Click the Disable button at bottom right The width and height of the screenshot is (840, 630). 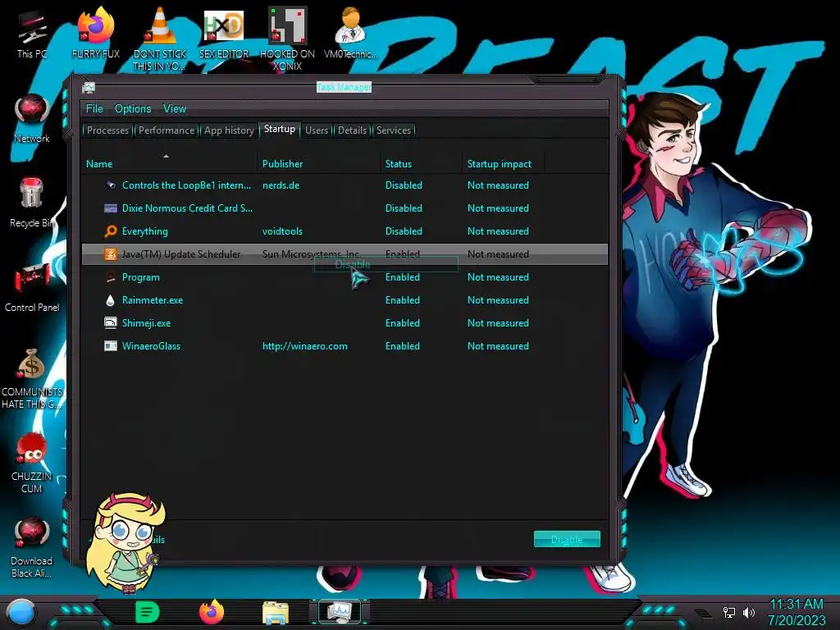pyautogui.click(x=567, y=540)
